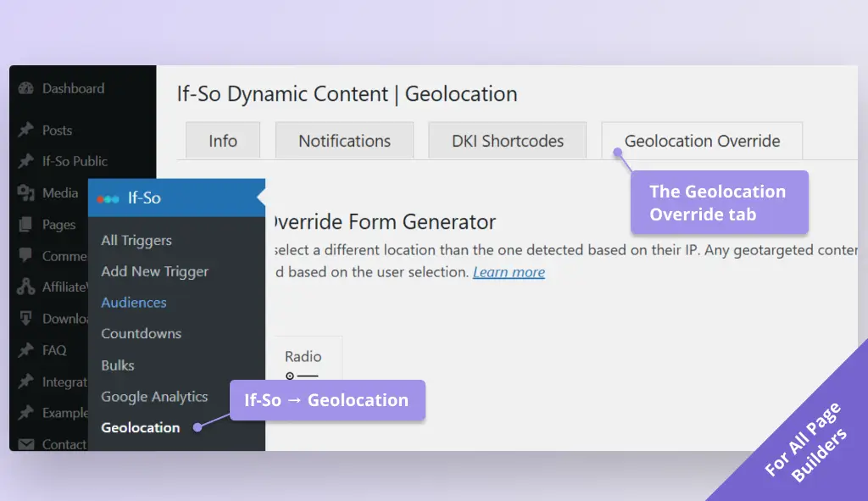This screenshot has width=868, height=501.
Task: Click the Learn more link
Action: tap(509, 272)
